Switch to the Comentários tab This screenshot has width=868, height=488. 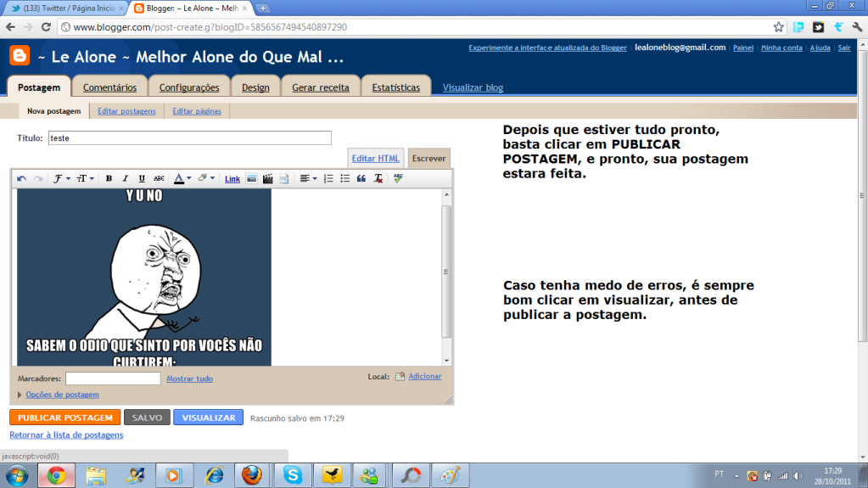[x=109, y=87]
